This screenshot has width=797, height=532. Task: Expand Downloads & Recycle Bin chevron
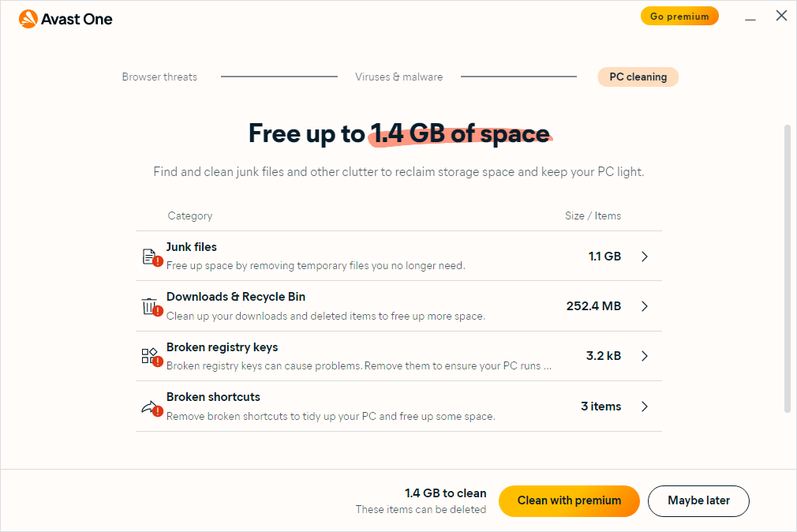coord(645,306)
